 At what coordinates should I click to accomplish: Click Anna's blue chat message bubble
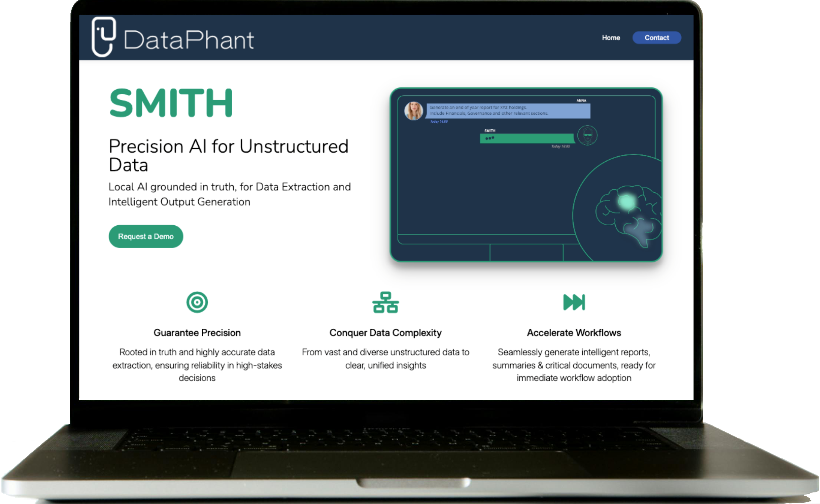tap(508, 111)
